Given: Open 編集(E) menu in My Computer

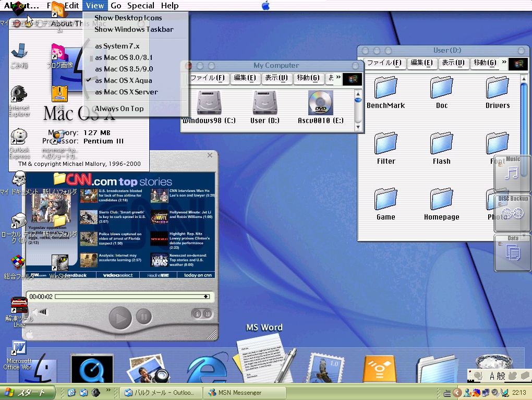Looking at the screenshot, I should (x=245, y=78).
